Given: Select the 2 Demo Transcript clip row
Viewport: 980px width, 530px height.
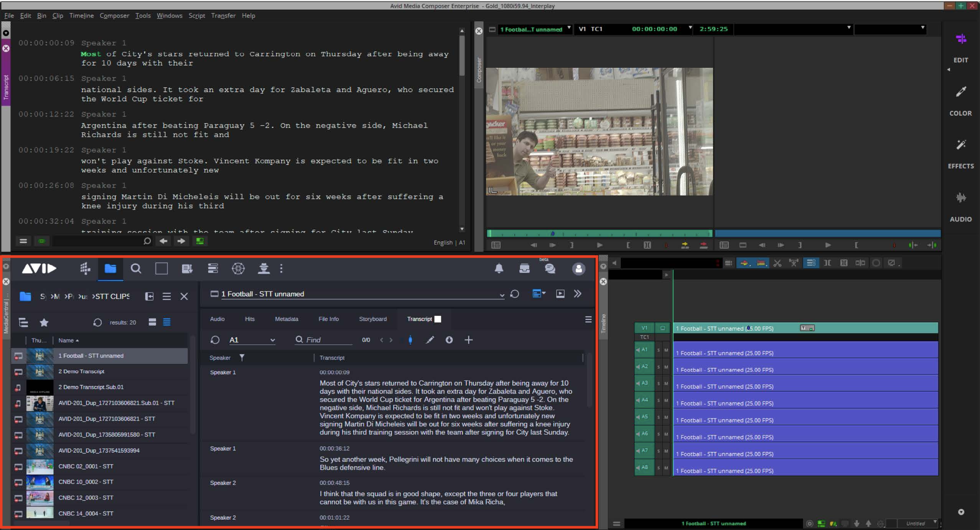Looking at the screenshot, I should click(100, 371).
